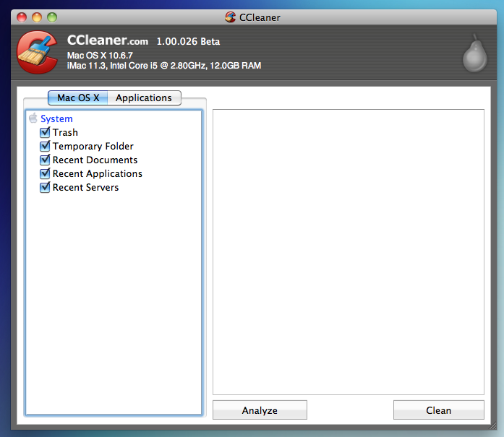The image size is (504, 437).
Task: Switch to the Applications tab
Action: pos(144,98)
